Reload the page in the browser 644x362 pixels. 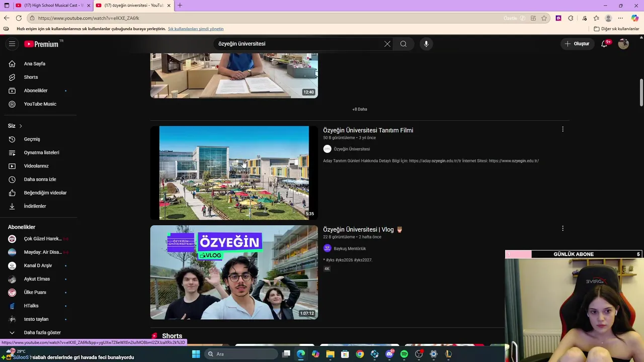(19, 18)
